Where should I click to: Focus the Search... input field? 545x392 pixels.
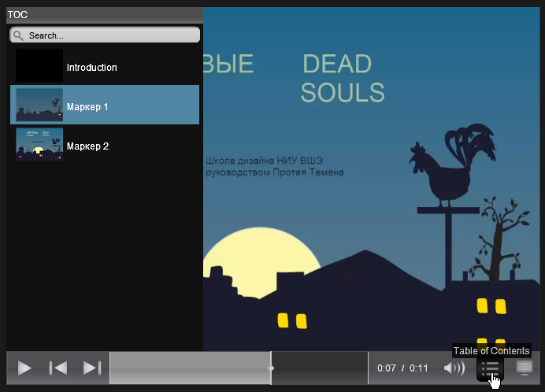(105, 35)
